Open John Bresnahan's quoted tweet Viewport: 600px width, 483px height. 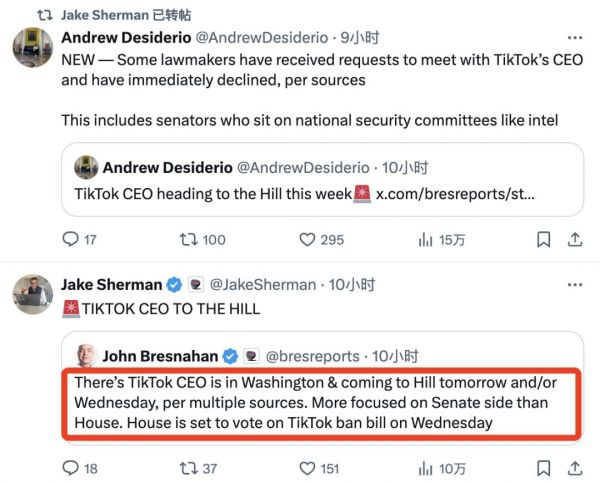pos(320,404)
